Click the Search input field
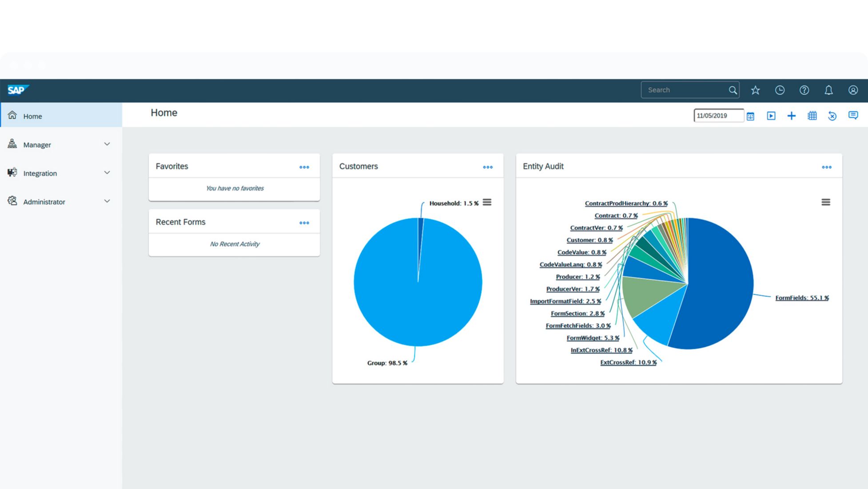 point(684,90)
